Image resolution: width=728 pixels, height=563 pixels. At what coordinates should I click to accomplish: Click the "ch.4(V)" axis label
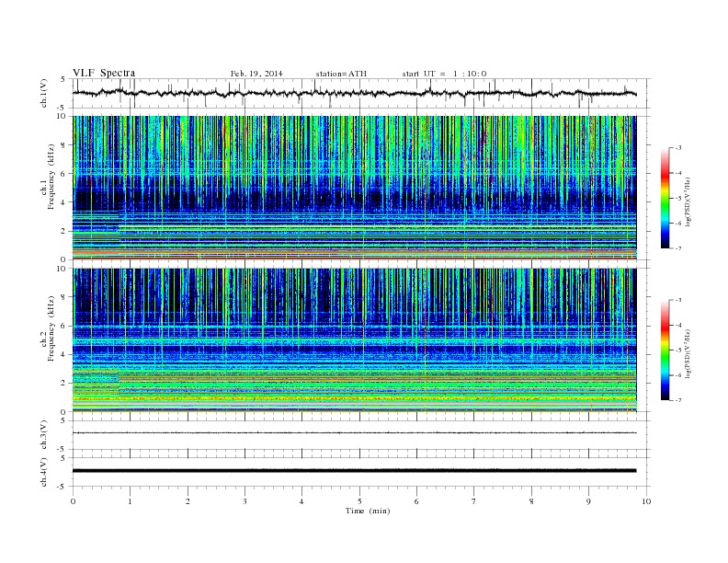[x=44, y=472]
